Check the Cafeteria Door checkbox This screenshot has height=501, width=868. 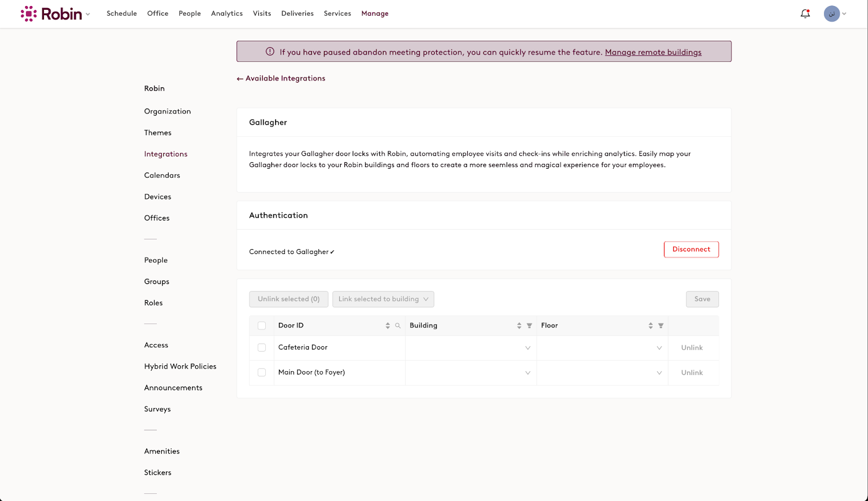(x=261, y=347)
